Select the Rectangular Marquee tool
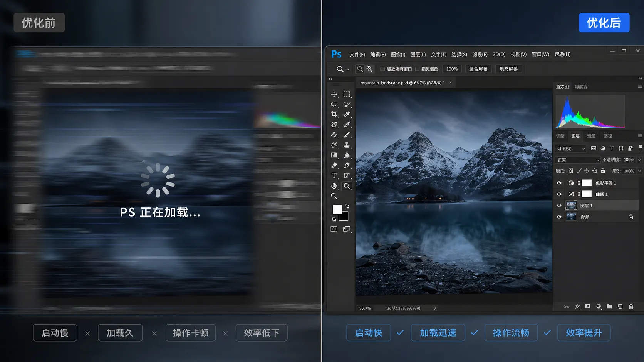This screenshot has width=644, height=362. pyautogui.click(x=347, y=94)
